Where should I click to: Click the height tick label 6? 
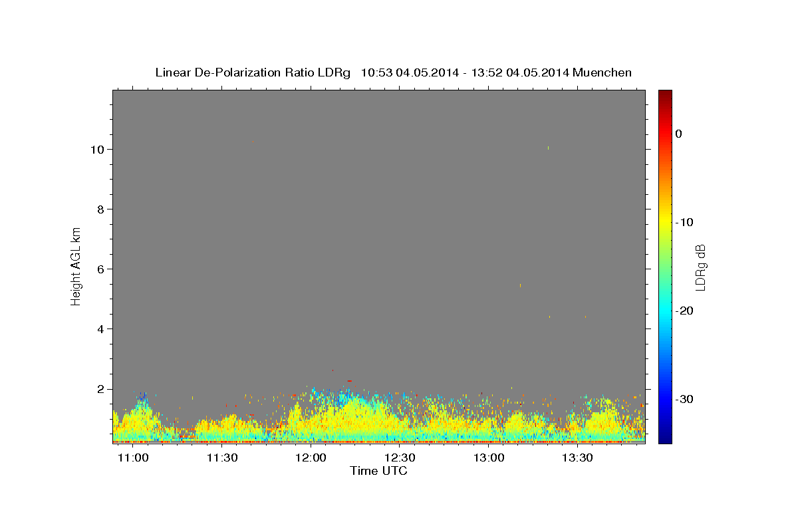(102, 269)
